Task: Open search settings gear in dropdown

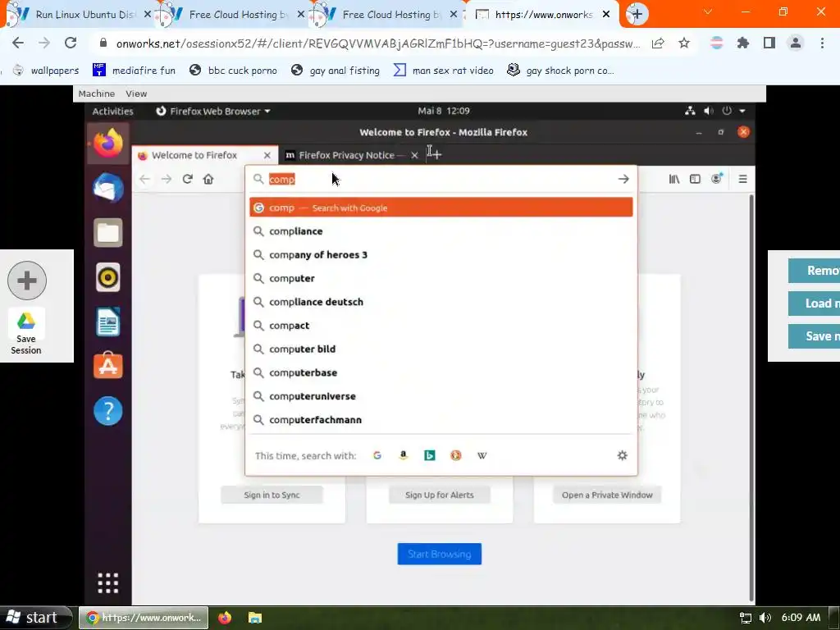Action: pos(622,455)
